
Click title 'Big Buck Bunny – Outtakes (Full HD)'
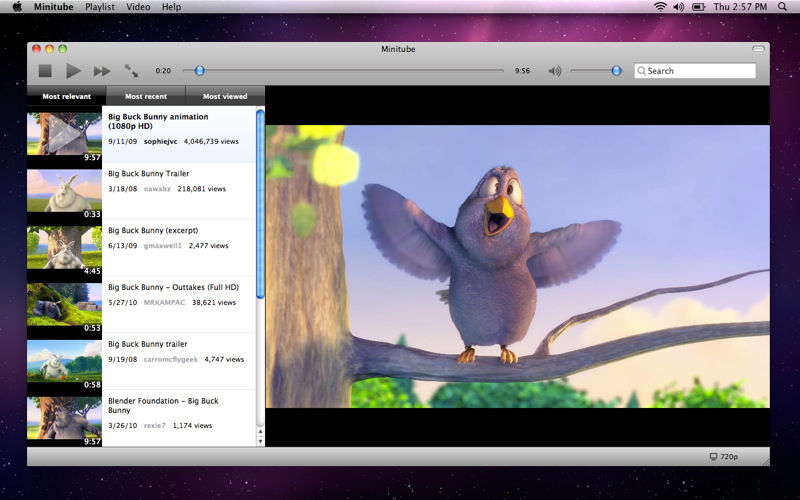173,287
